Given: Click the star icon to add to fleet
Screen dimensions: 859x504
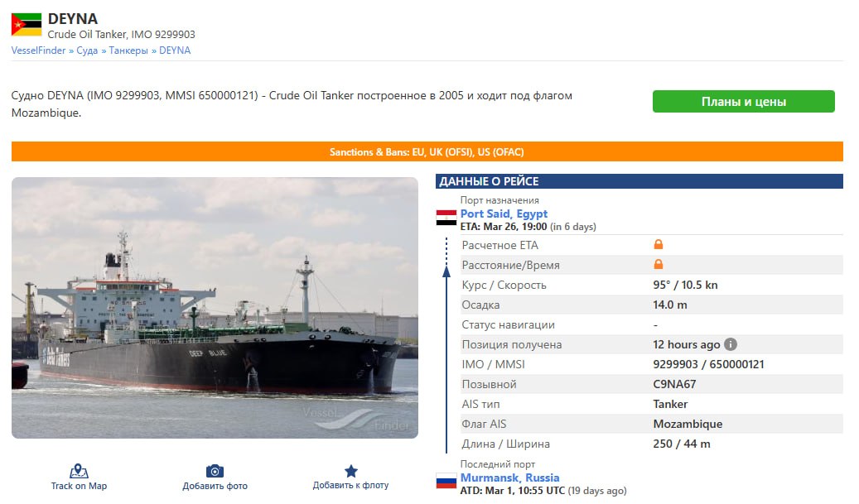Looking at the screenshot, I should click(351, 471).
